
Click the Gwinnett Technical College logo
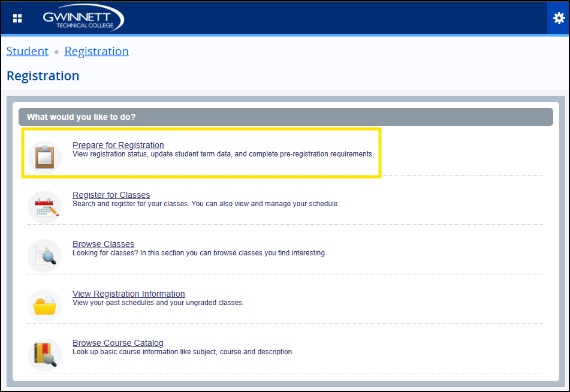point(83,18)
